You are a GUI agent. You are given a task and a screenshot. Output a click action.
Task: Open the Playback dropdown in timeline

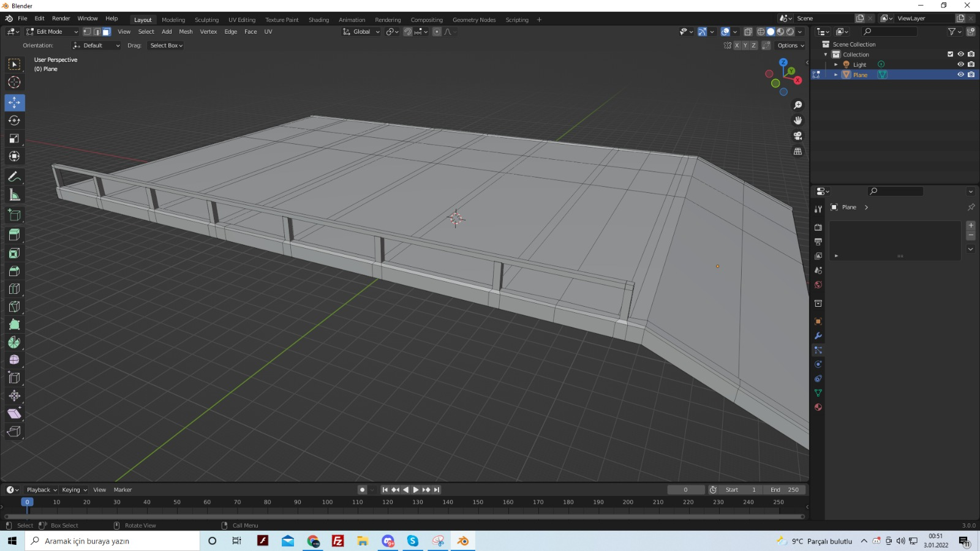(x=41, y=490)
